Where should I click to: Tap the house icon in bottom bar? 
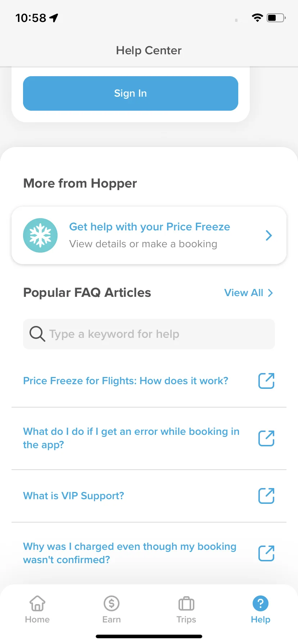coord(37,603)
